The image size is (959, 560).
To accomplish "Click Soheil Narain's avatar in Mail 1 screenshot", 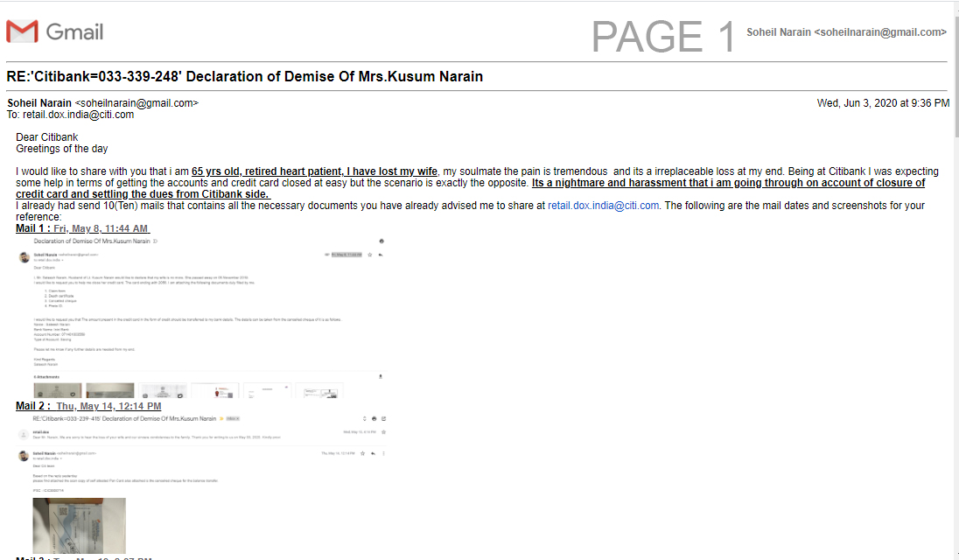I will coord(24,256).
